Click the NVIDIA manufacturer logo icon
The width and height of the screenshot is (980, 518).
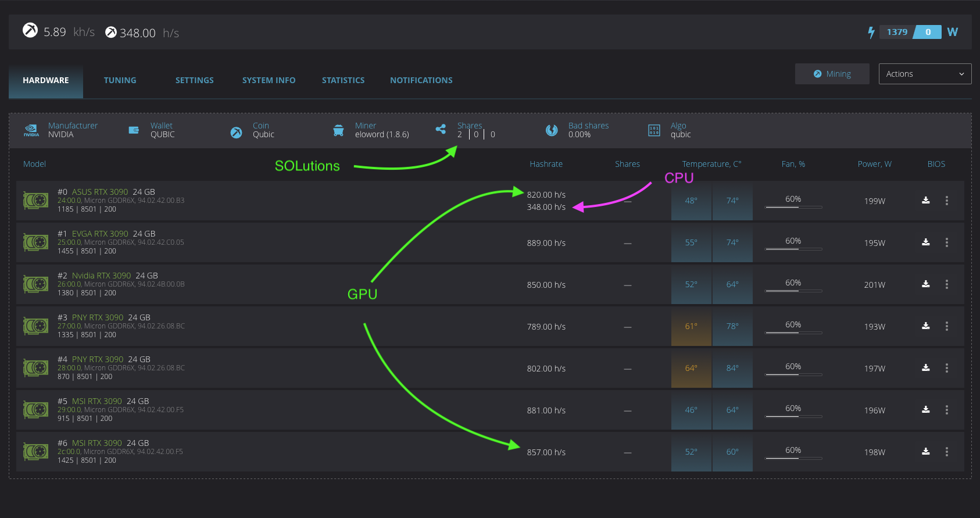pos(31,130)
